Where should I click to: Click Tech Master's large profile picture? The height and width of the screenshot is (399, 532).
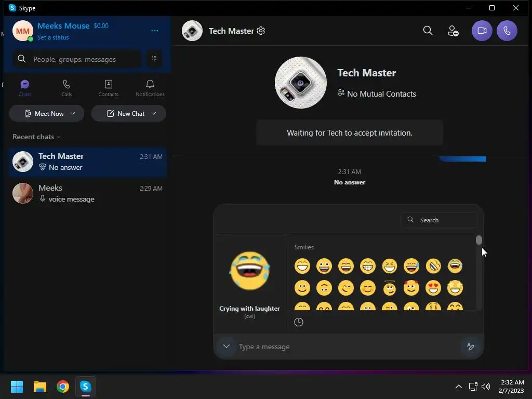[301, 83]
